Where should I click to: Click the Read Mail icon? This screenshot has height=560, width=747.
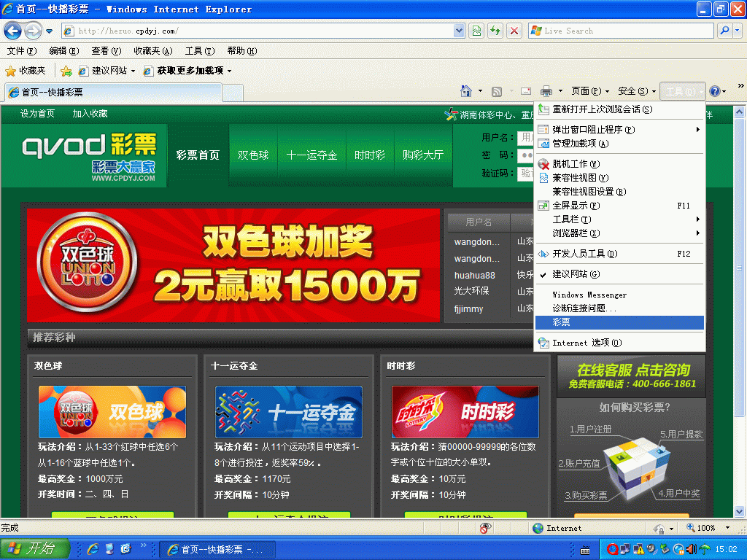[526, 91]
